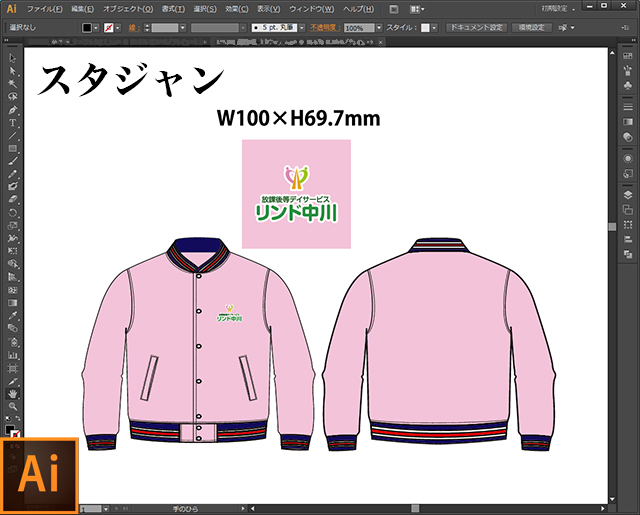The width and height of the screenshot is (640, 515).
Task: Select the Column Graph tool
Action: (13, 355)
